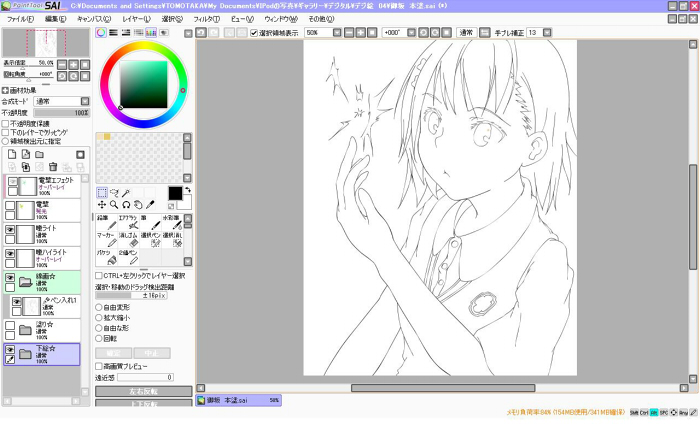Expand the 画材効果 section
The image size is (700, 437).
[5, 90]
